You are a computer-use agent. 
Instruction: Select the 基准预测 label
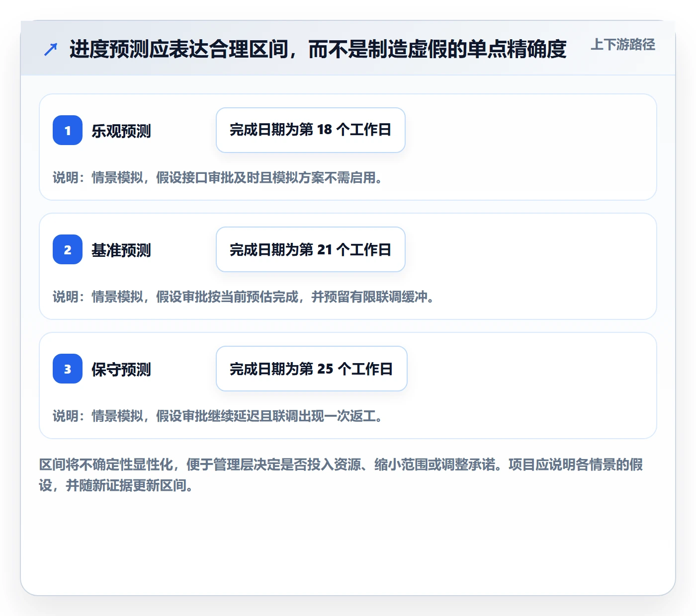(x=121, y=250)
